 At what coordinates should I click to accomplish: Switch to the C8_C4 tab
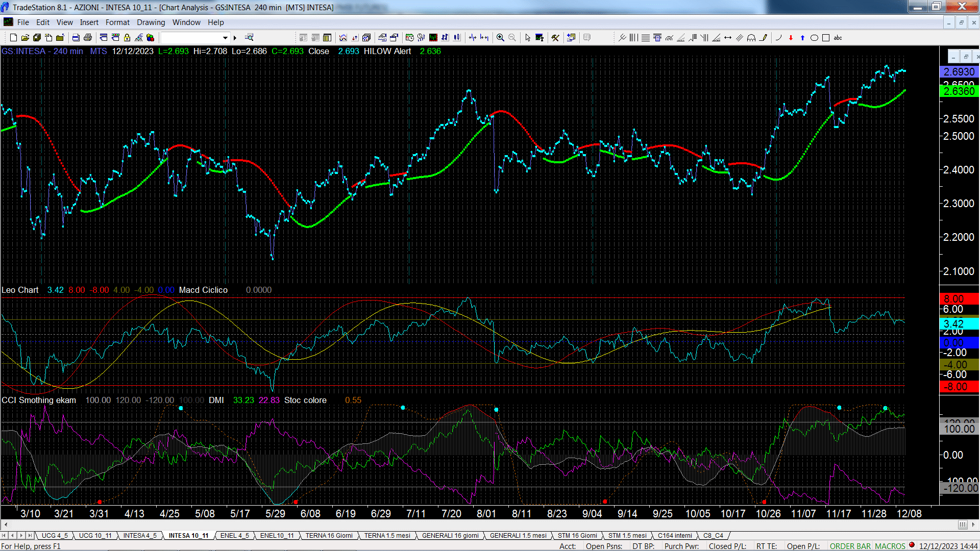713,536
